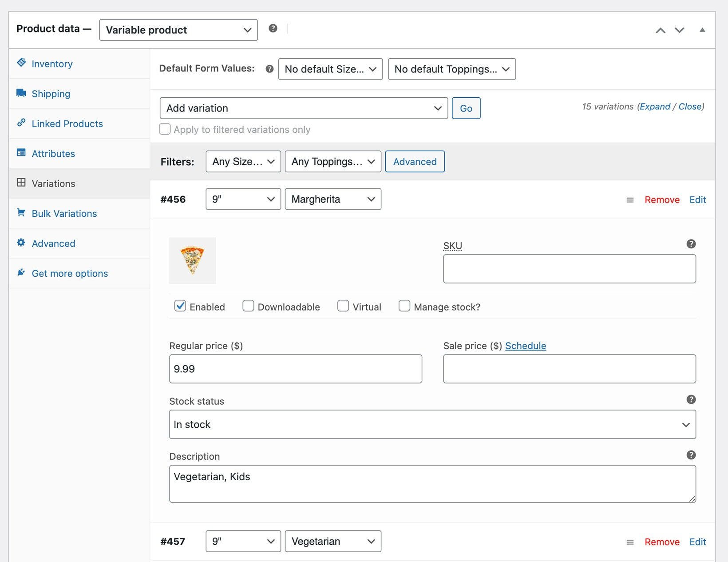Check the Downloadable checkbox
This screenshot has width=728, height=562.
248,306
